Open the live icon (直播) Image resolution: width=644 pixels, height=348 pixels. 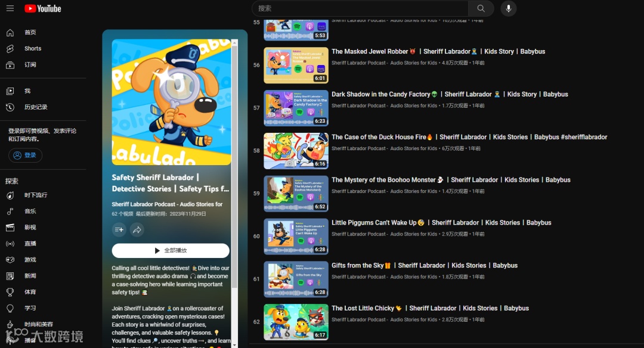(10, 244)
